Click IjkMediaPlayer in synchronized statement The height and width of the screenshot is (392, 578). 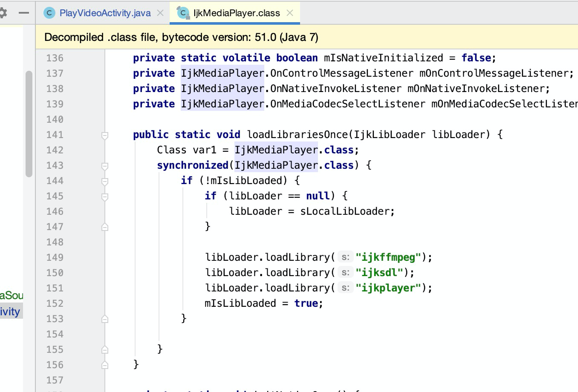click(276, 165)
